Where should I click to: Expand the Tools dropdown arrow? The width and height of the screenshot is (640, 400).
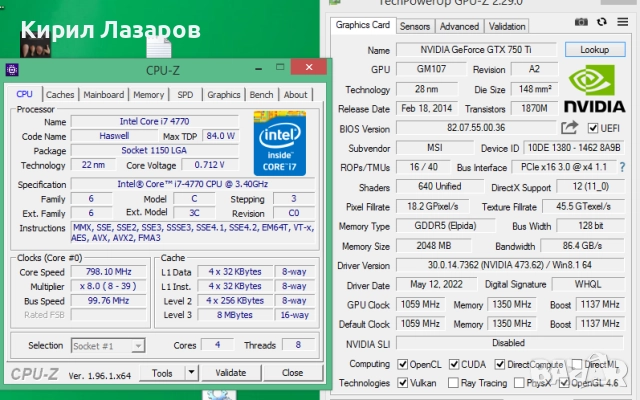coord(191,372)
